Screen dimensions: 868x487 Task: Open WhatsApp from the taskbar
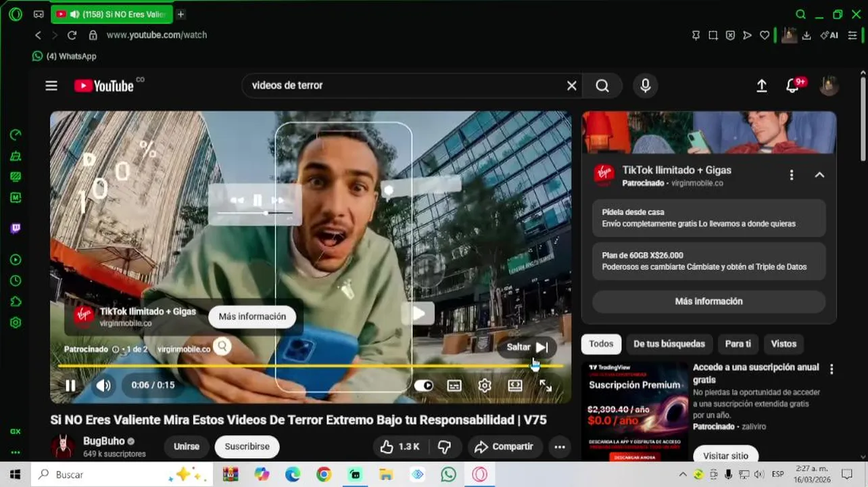pos(449,475)
